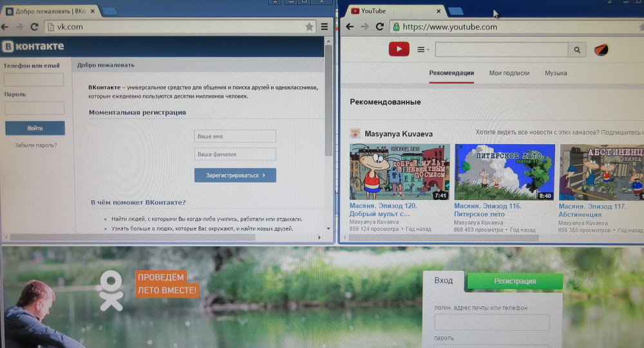Screen dimensions: 644x348
Task: Click the ВКонтакте logo header
Action: tap(33, 46)
